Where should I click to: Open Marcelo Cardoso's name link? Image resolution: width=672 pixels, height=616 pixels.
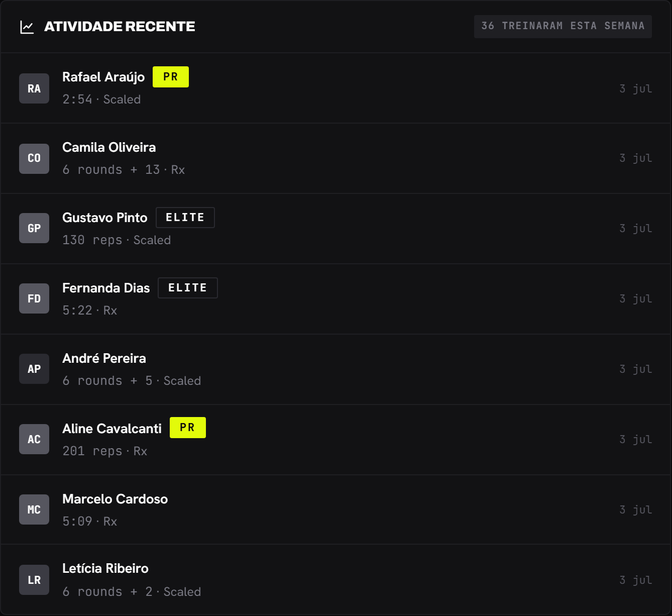point(115,499)
